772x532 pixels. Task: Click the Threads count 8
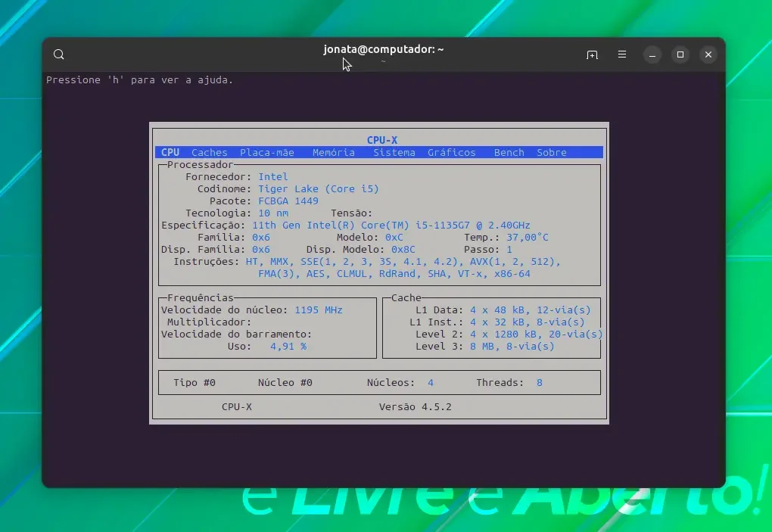pos(540,383)
